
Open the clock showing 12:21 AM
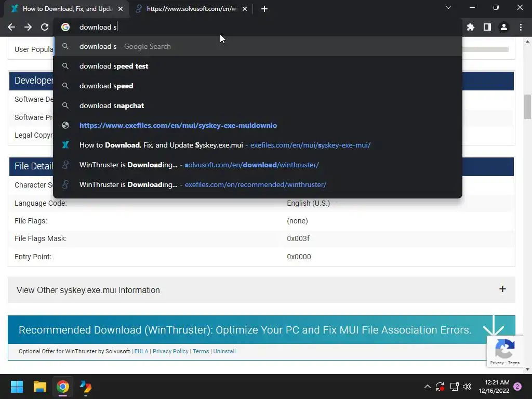point(494,387)
